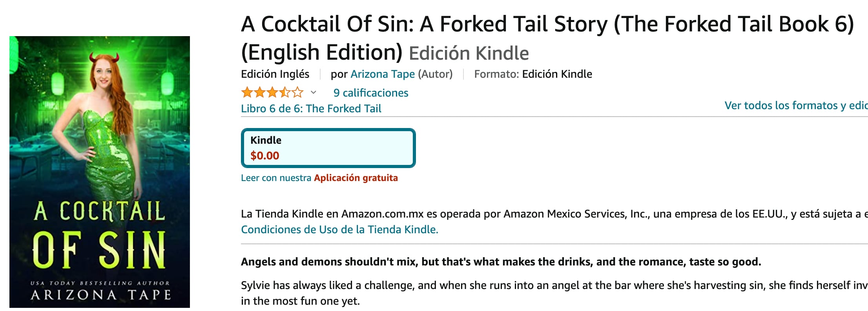Open the book cover image
The image size is (868, 311).
[x=100, y=172]
